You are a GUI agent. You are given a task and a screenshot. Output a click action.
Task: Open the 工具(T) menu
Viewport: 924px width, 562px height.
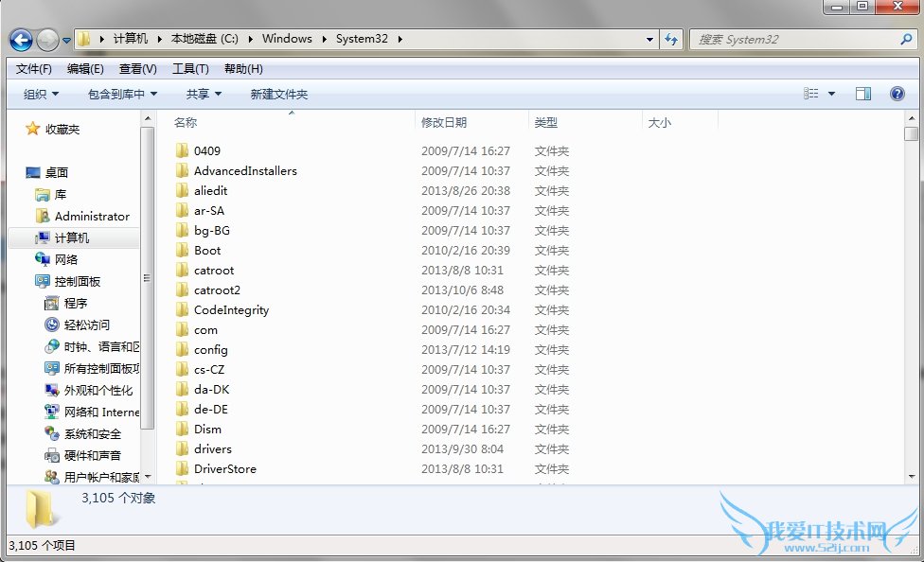click(190, 69)
